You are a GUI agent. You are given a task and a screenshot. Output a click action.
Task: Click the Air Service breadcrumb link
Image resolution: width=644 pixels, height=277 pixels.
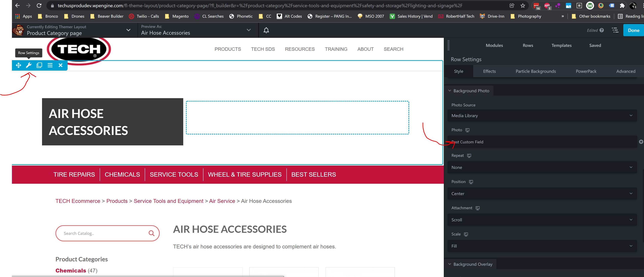coord(222,201)
